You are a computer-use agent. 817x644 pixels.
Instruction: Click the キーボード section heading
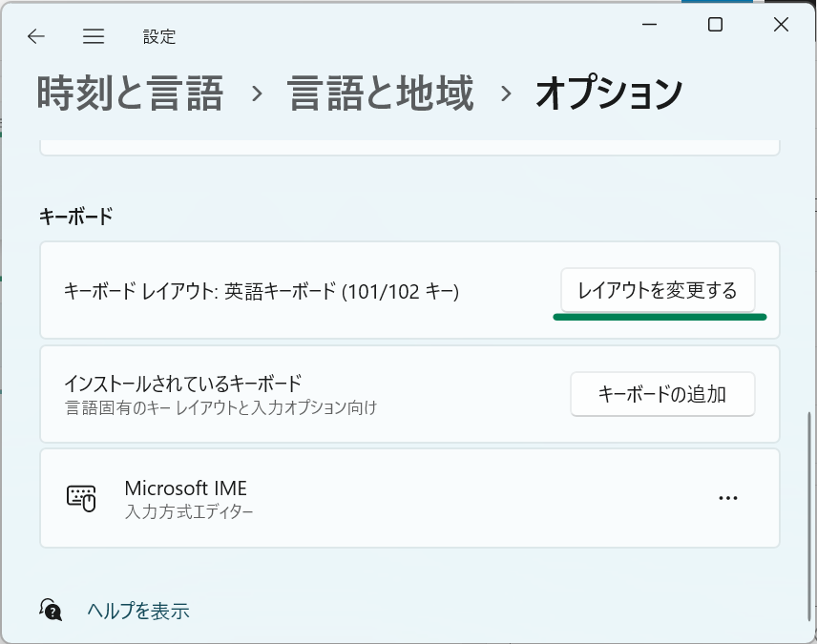point(76,217)
